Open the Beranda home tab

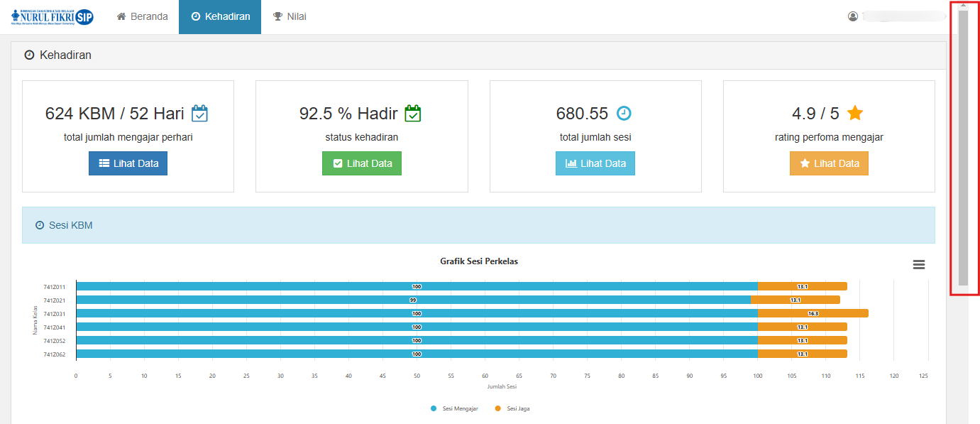142,16
